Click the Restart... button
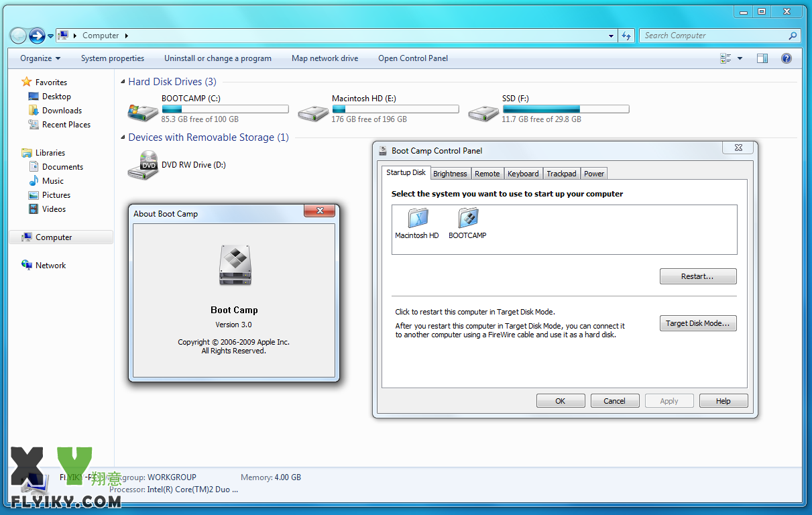 698,276
